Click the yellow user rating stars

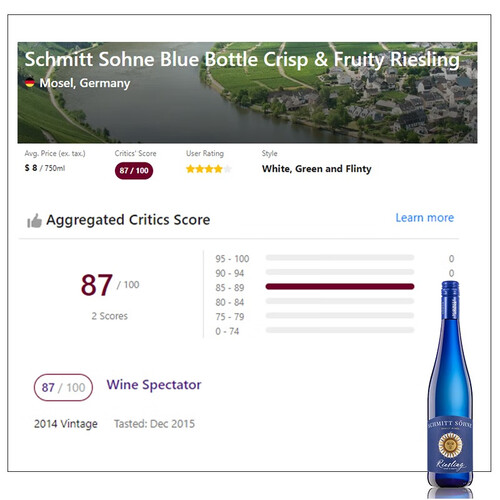click(209, 169)
